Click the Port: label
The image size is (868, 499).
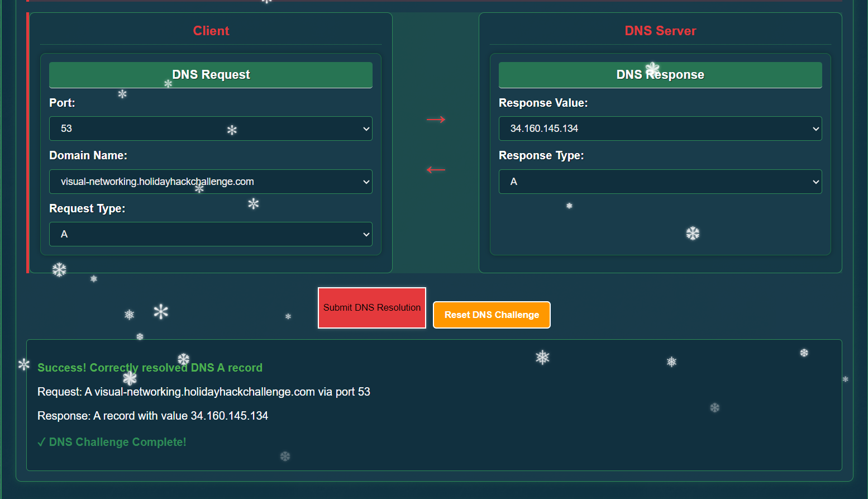click(62, 103)
